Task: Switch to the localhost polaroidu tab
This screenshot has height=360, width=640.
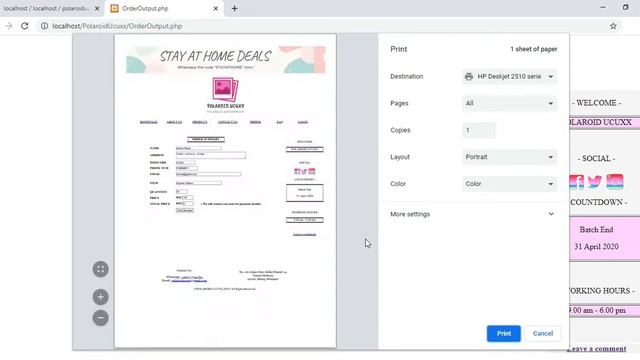Action: (47, 8)
